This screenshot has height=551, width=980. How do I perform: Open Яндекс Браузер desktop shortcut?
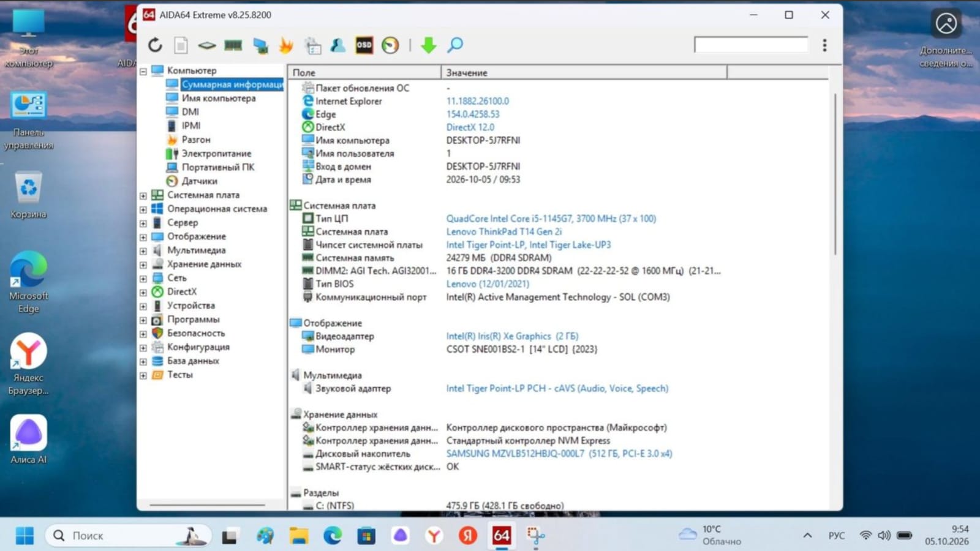coord(28,364)
